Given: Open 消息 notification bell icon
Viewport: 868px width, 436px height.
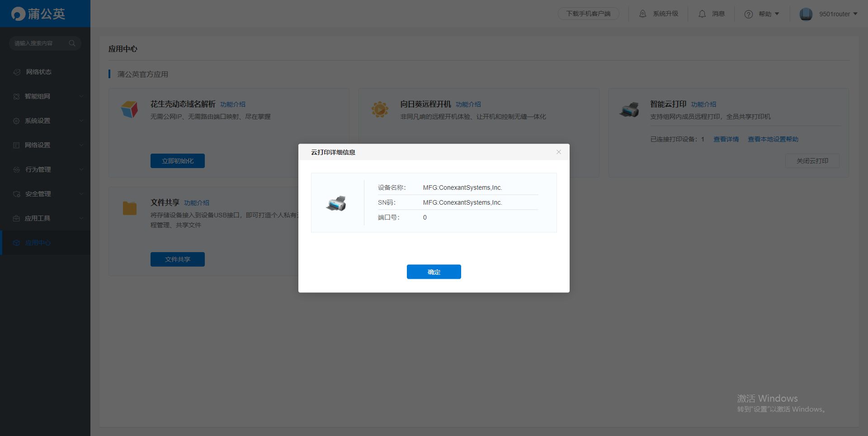Looking at the screenshot, I should click(702, 14).
